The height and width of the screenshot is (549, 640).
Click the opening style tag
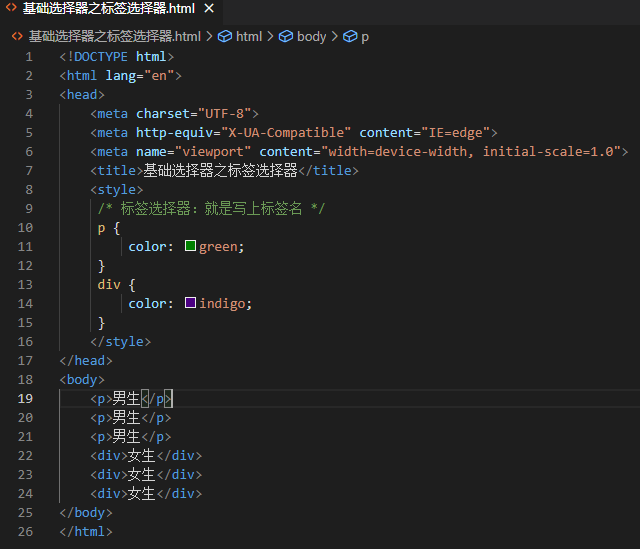pos(117,190)
